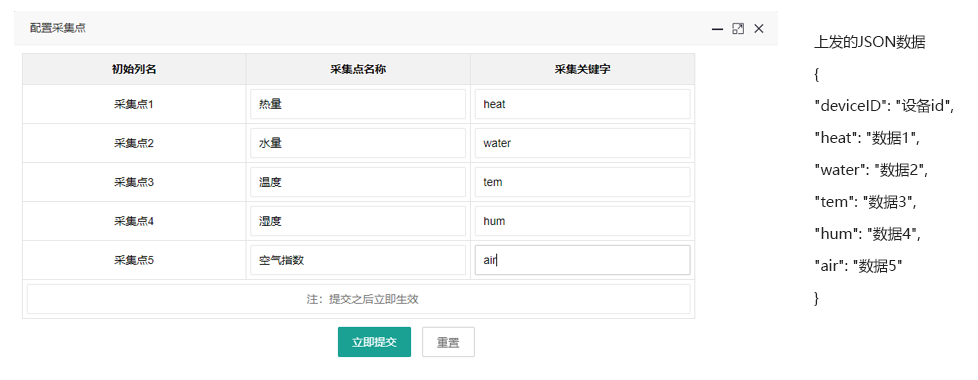Click the hum keyword input field
The width and height of the screenshot is (978, 380).
click(583, 221)
